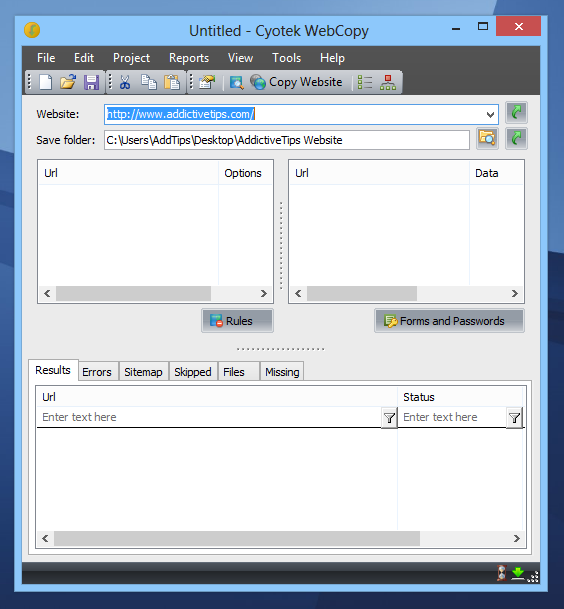
Task: Open the Help menu
Action: click(332, 58)
